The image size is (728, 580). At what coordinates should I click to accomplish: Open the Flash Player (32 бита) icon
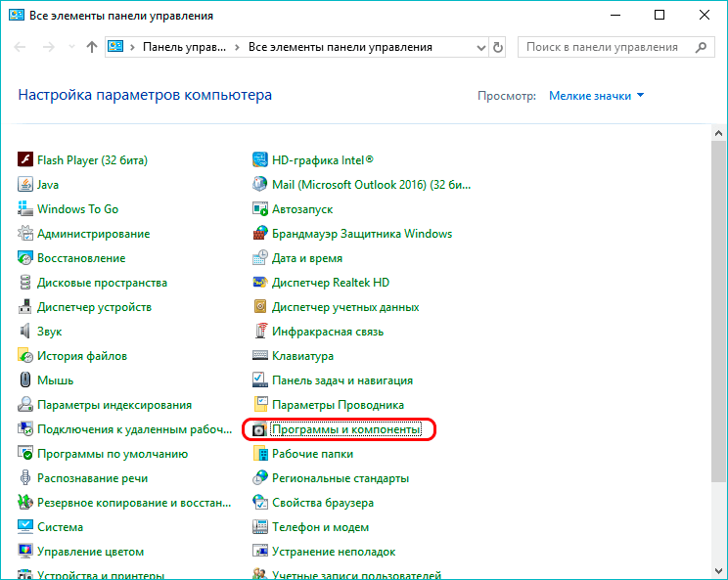click(x=25, y=159)
